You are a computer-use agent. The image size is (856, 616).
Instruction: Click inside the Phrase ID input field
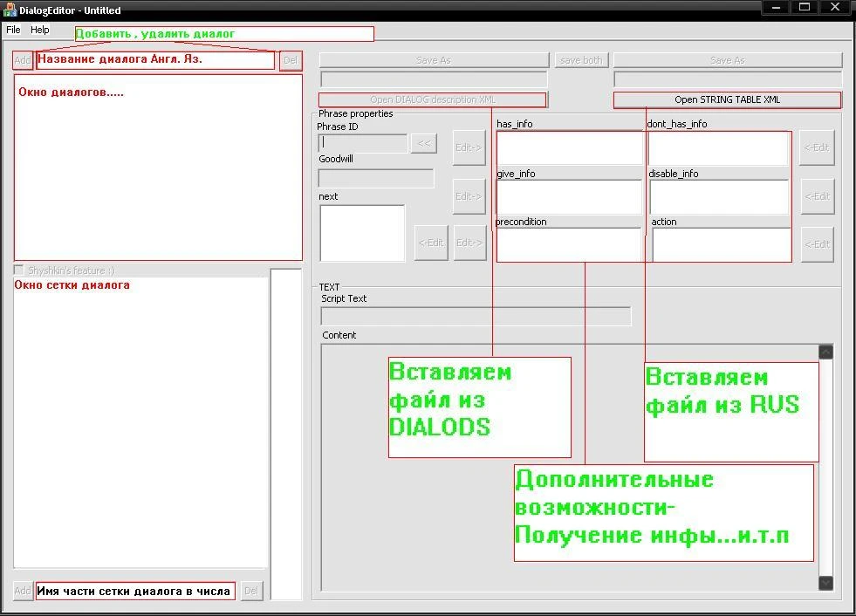(362, 142)
